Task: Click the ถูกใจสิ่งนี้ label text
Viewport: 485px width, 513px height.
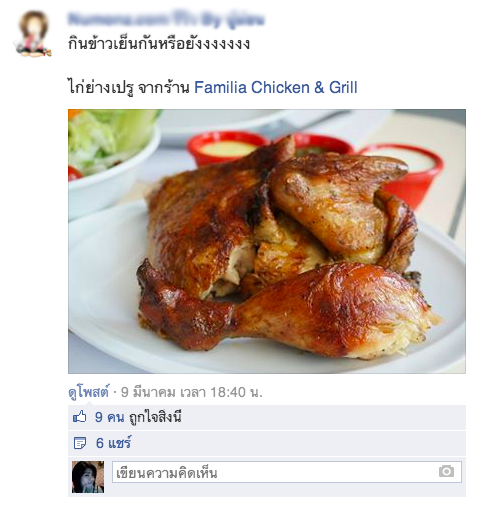Action: [x=155, y=417]
